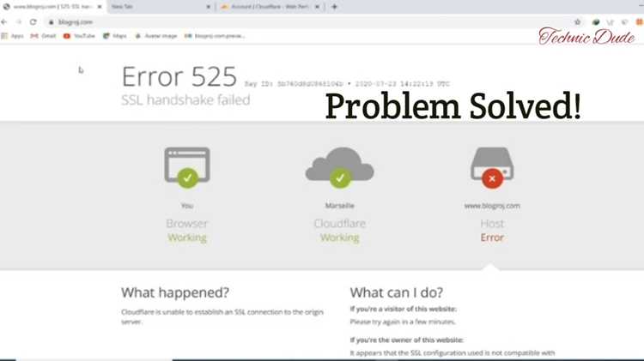
Task: Click the Ray ID timestamp text
Action: click(347, 84)
